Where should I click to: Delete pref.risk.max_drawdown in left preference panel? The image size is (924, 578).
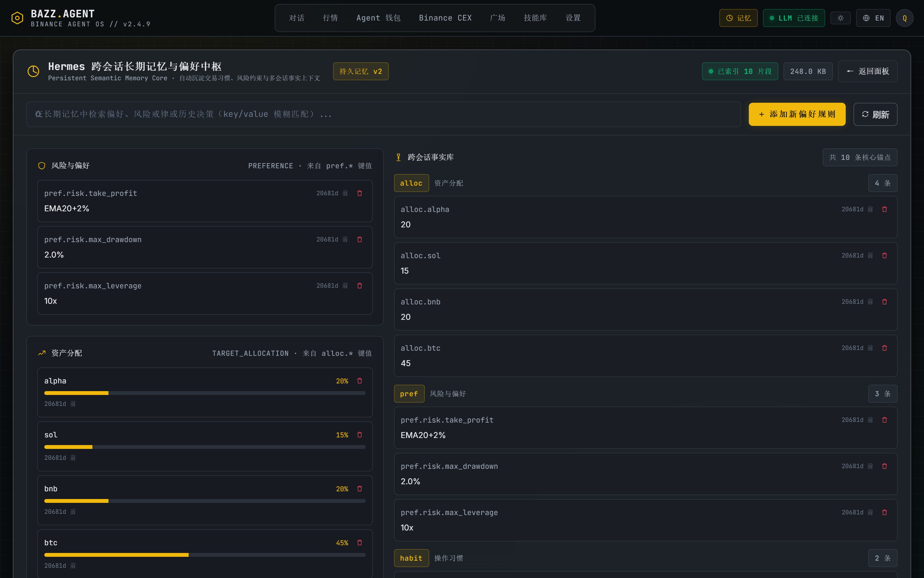coord(359,239)
